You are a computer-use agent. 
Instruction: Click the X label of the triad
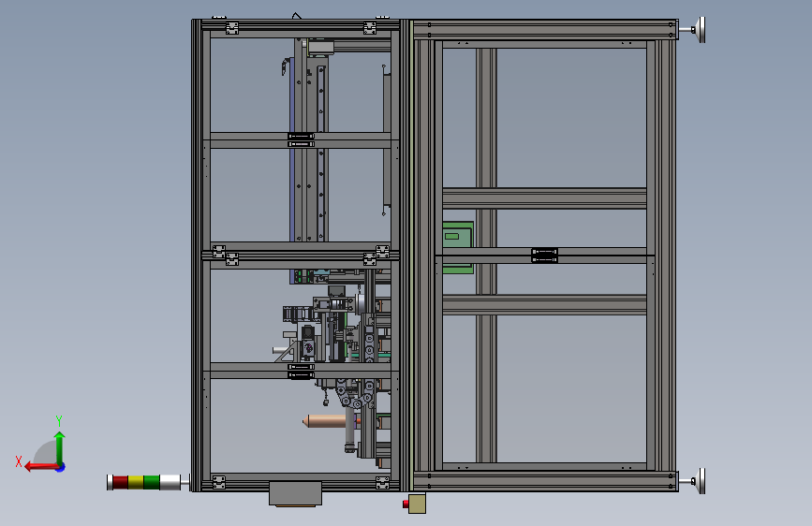pos(19,461)
